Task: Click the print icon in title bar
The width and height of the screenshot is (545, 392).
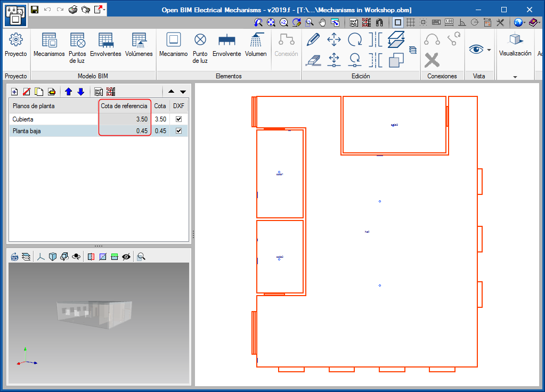Action: [72, 10]
